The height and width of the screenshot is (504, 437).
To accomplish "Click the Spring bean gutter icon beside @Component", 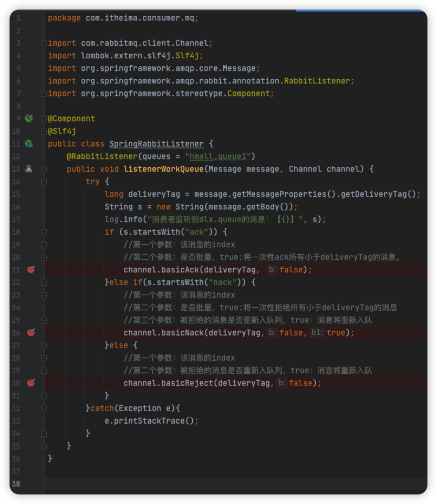I will point(28,119).
